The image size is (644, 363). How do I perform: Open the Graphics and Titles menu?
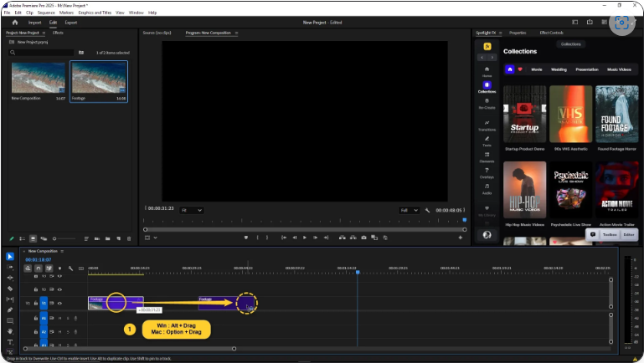point(95,13)
